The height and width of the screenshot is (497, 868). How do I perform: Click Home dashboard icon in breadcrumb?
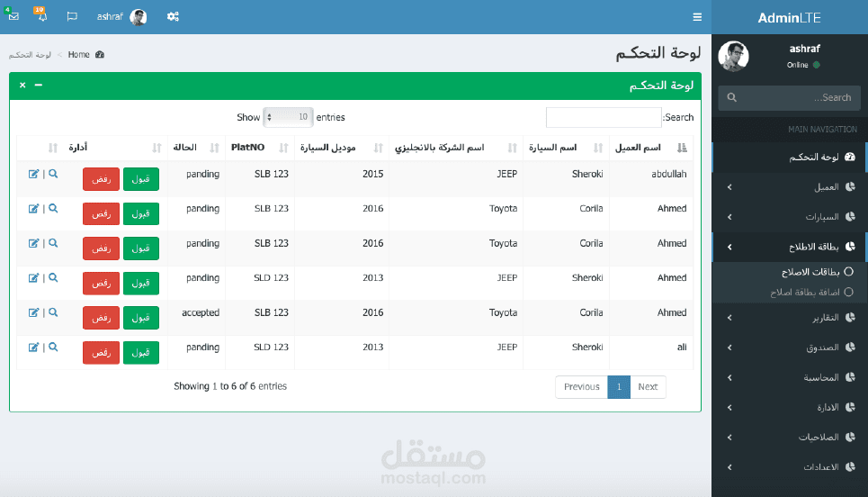click(100, 54)
